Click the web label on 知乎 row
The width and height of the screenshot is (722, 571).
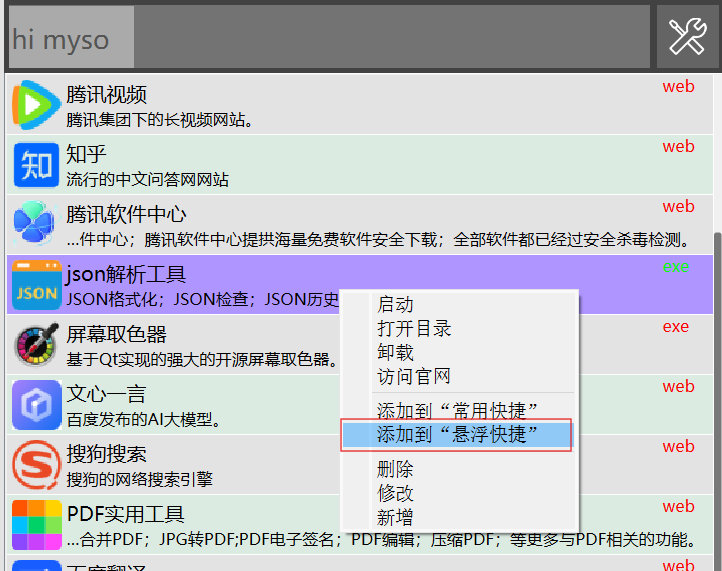[678, 146]
